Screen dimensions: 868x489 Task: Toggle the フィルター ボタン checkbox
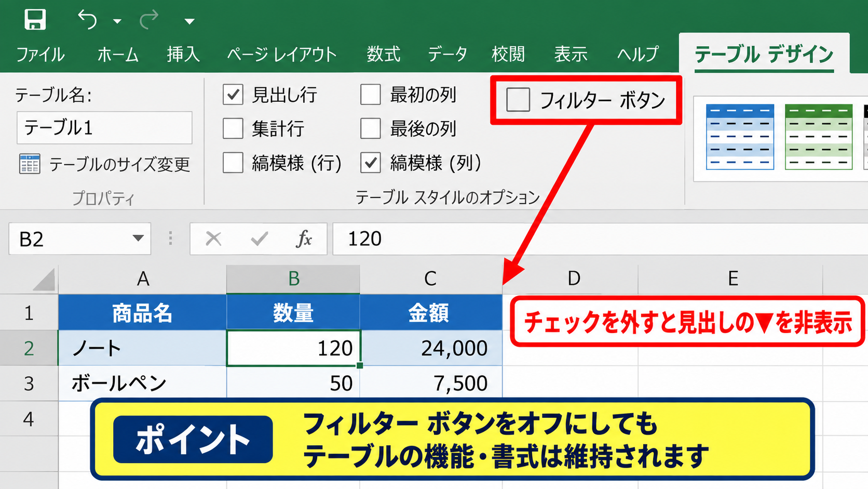pyautogui.click(x=518, y=100)
